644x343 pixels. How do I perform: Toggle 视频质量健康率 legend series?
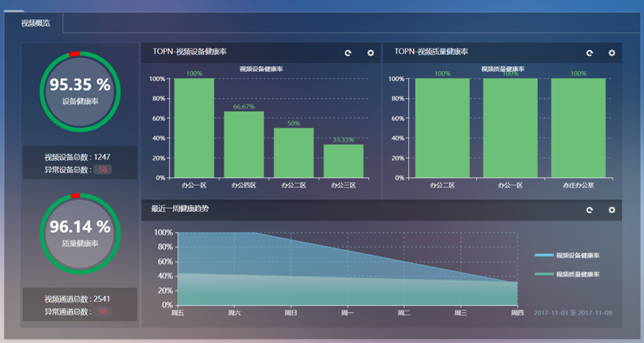coord(567,274)
